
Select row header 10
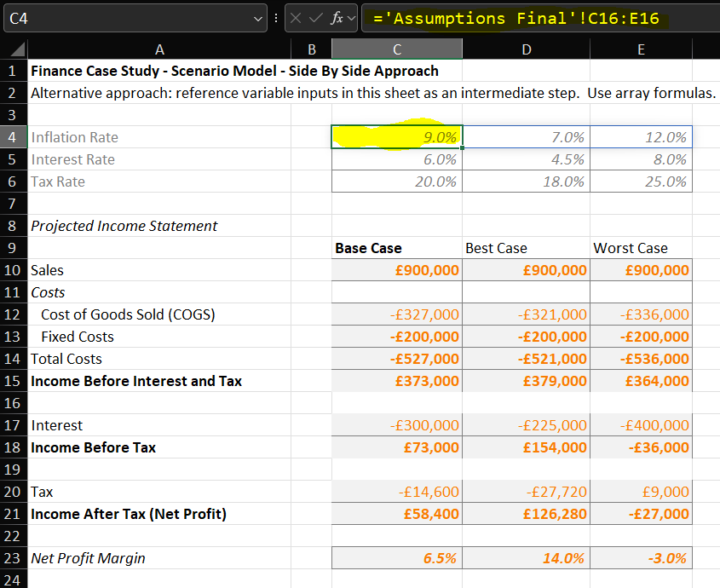[14, 270]
